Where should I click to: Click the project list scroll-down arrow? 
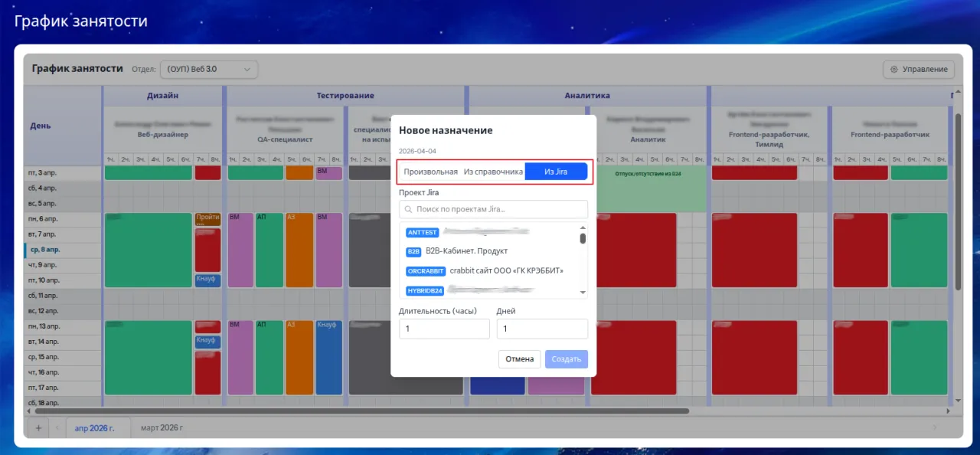(583, 293)
